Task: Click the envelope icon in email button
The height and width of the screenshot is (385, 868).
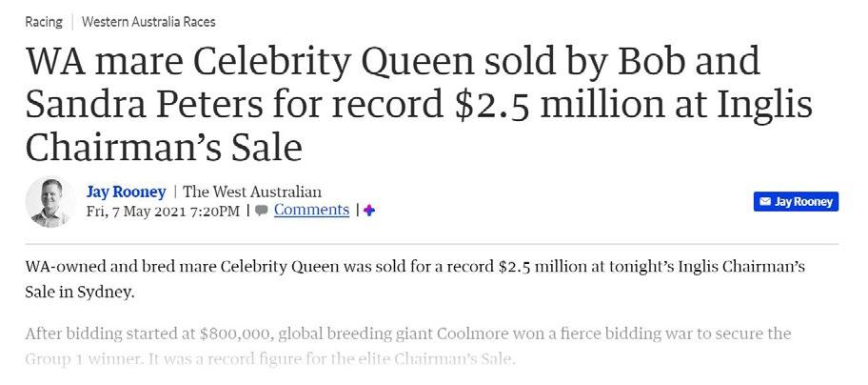Action: coord(763,202)
